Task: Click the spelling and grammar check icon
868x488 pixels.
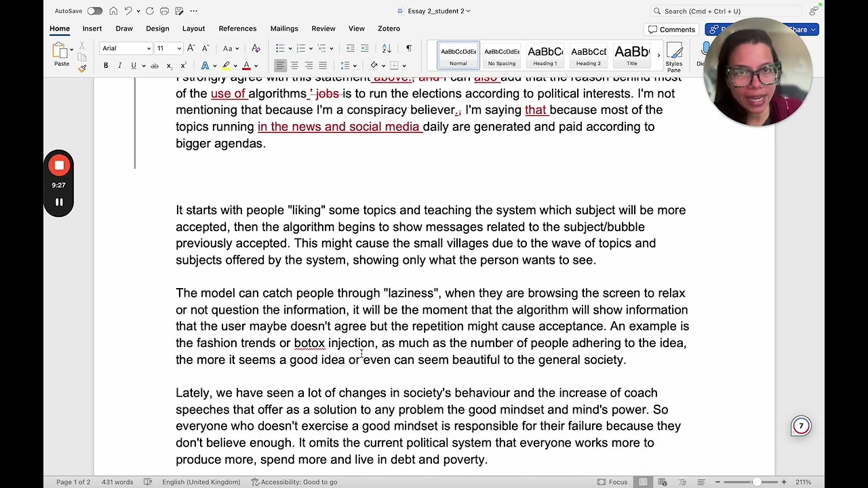Action: (x=148, y=482)
